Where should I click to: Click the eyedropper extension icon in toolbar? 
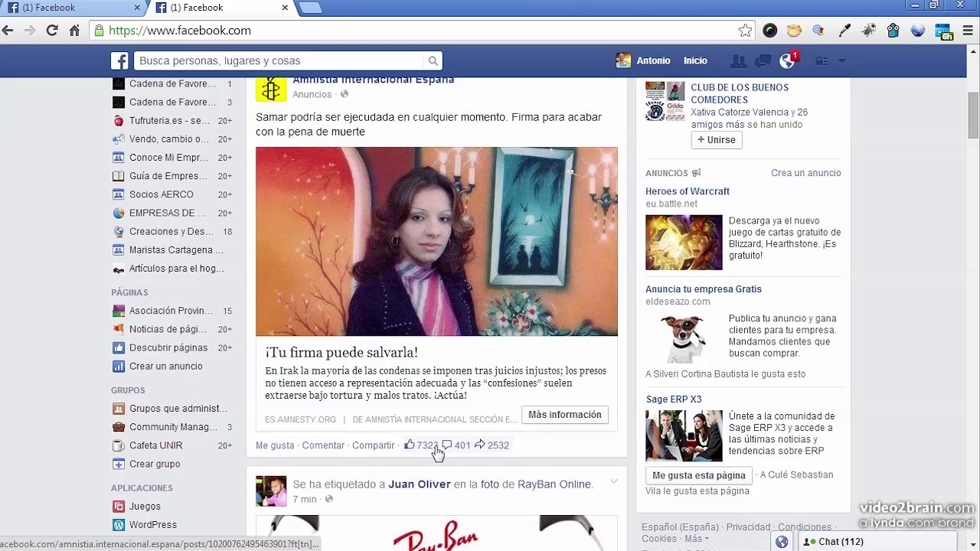pyautogui.click(x=844, y=31)
